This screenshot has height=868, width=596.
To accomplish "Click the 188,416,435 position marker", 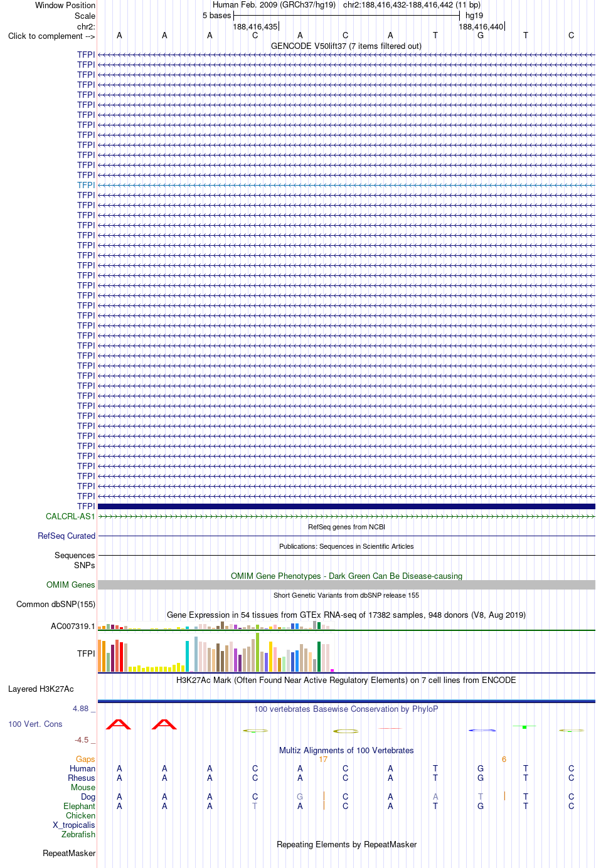I will pos(255,26).
